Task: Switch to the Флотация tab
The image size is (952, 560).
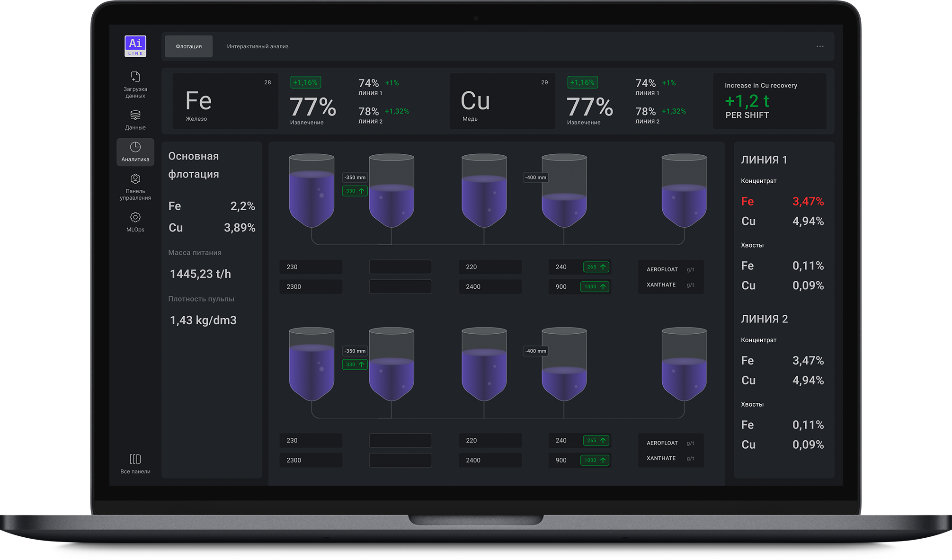Action: click(189, 46)
